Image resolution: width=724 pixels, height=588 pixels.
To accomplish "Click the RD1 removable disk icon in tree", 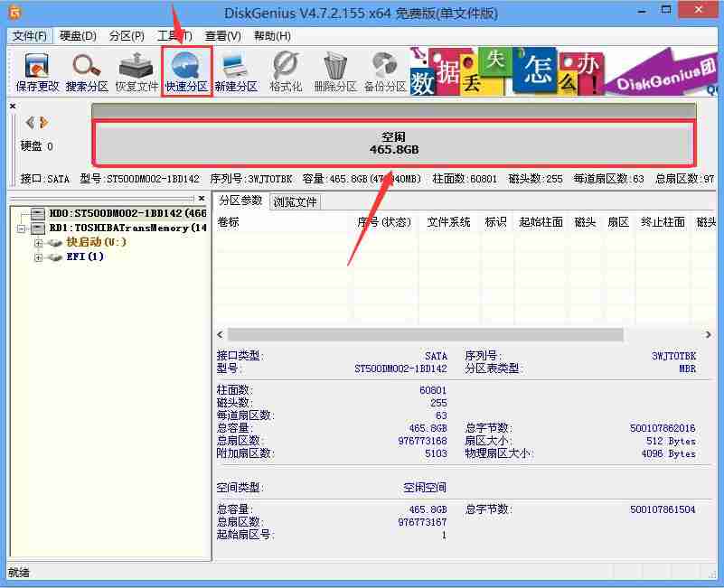I will click(x=38, y=228).
